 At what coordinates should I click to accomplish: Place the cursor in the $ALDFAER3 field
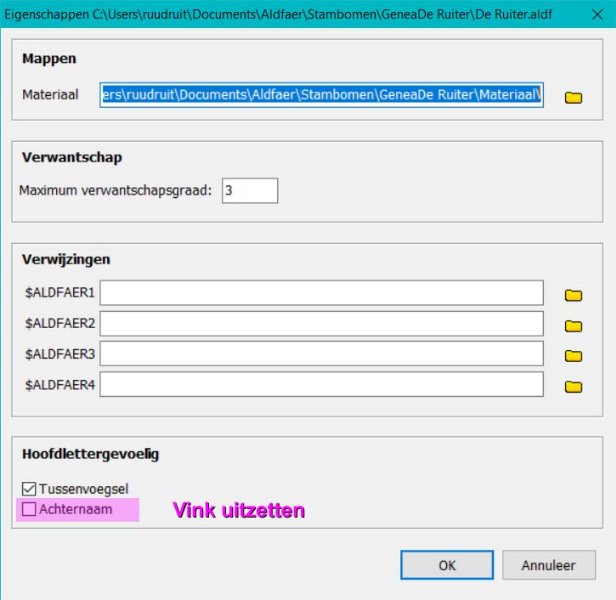tap(320, 354)
